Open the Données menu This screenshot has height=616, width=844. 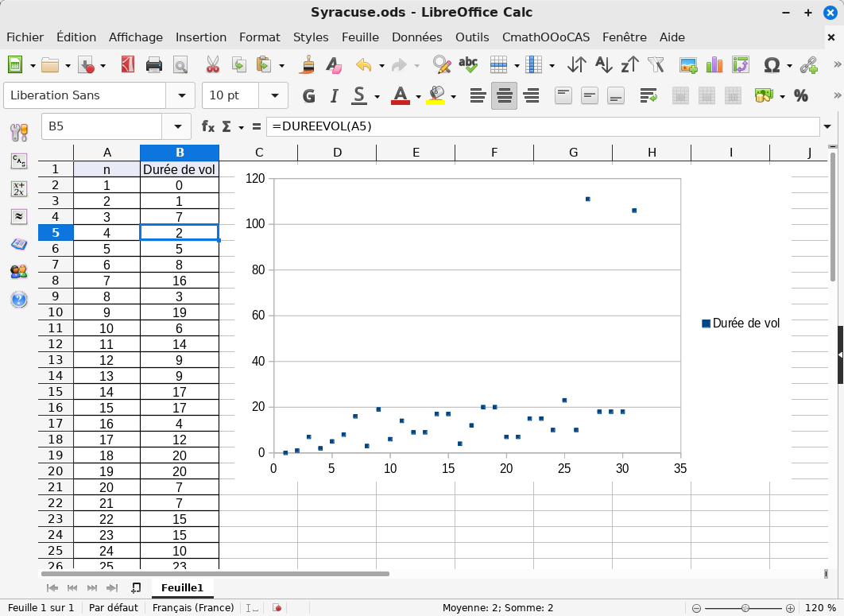tap(416, 37)
